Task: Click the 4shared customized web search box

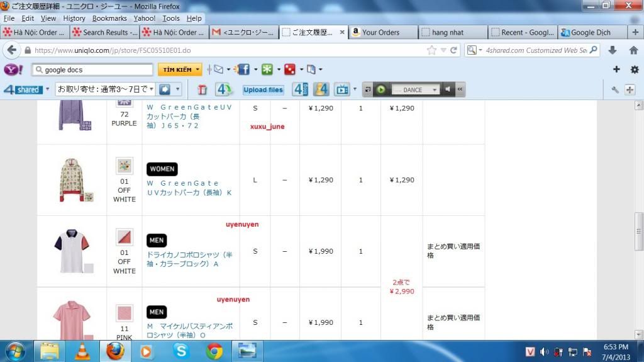Action: pos(536,50)
